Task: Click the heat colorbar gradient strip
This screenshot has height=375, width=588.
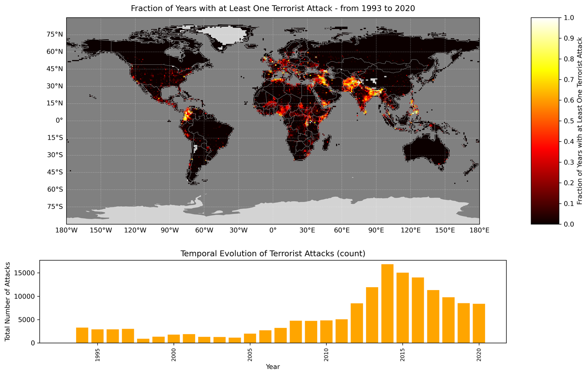Action: click(x=545, y=121)
